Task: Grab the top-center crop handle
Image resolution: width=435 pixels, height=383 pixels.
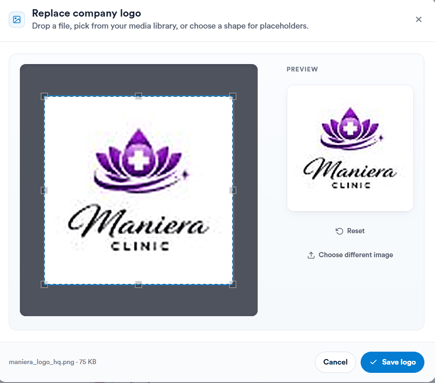Action: [139, 96]
